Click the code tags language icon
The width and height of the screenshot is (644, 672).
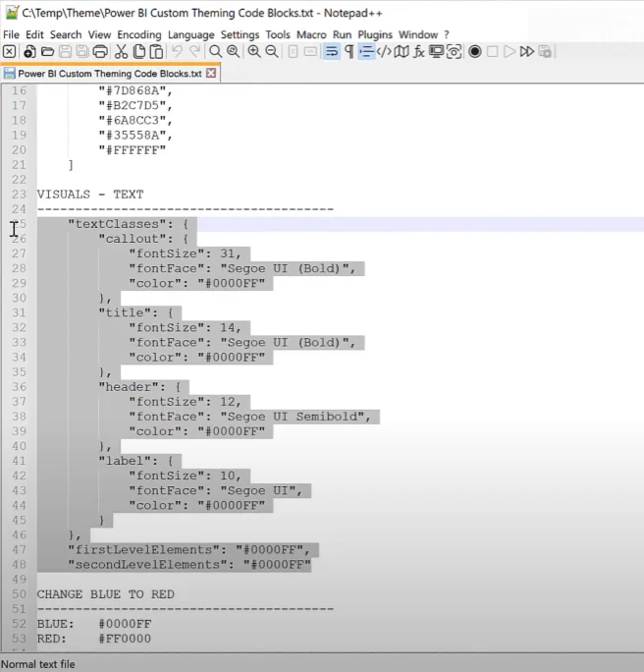[384, 52]
